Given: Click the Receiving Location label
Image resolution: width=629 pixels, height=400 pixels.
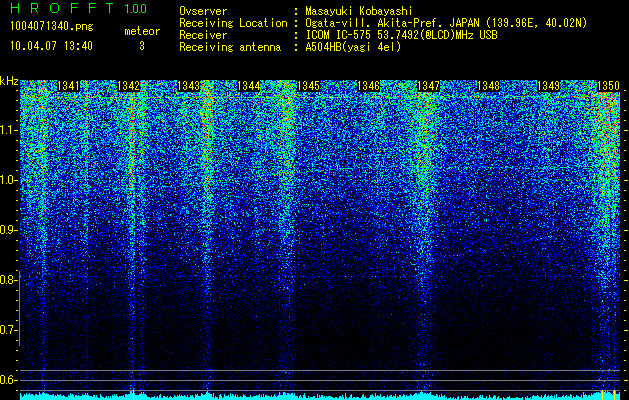Looking at the screenshot, I should tap(233, 23).
